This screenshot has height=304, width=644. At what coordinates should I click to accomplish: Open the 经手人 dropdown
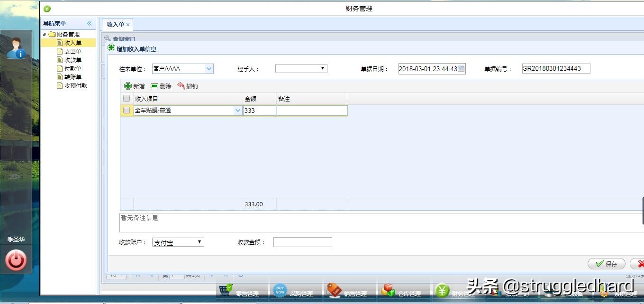click(323, 68)
